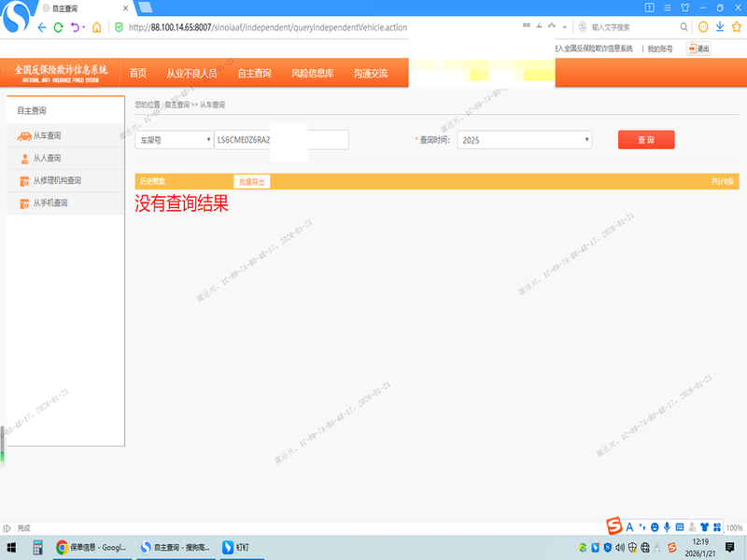Open the Windows Start menu
Screen dimensions: 747x560
pyautogui.click(x=13, y=547)
